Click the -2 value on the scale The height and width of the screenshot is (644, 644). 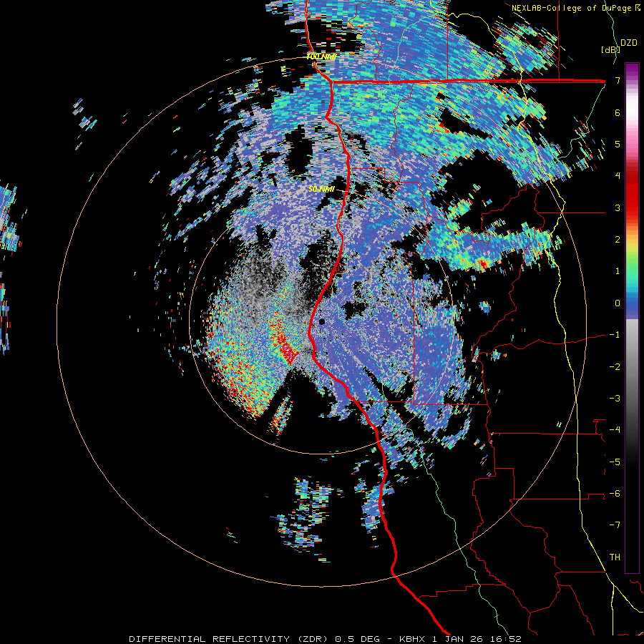[x=615, y=367]
